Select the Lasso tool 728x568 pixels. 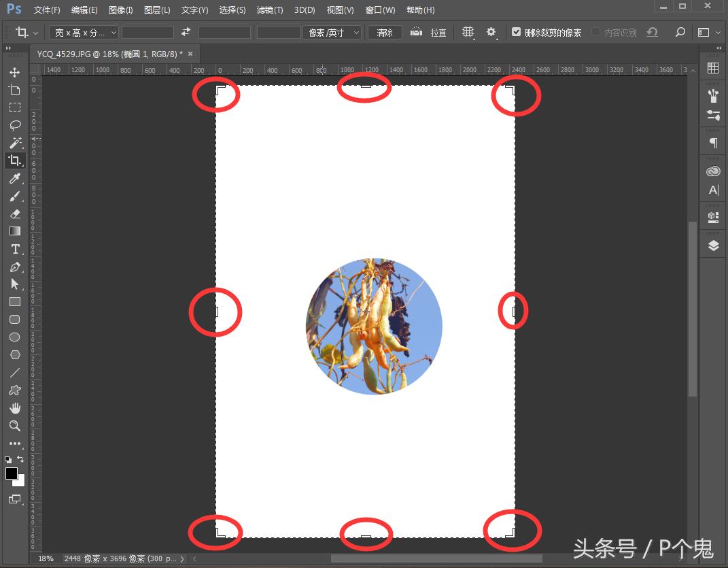point(15,124)
